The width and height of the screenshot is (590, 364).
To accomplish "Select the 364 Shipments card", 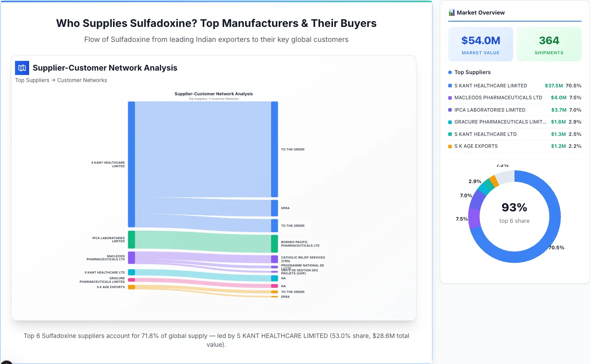I will click(x=549, y=44).
